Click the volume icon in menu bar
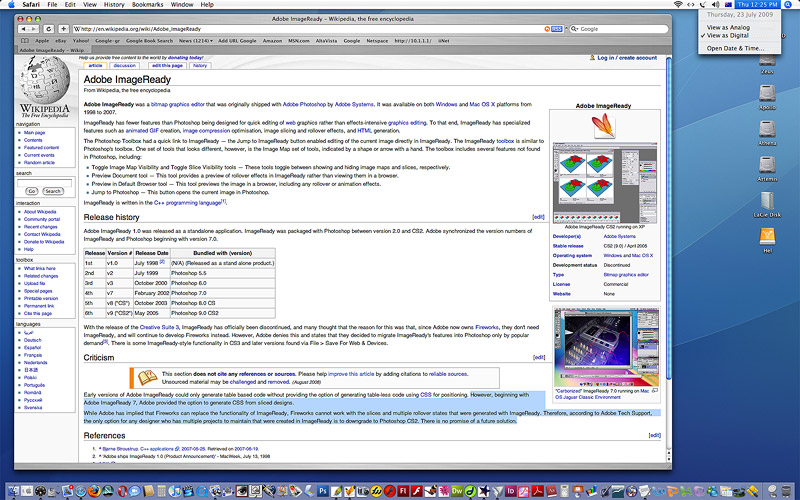This screenshot has height=500, width=800. coord(715,5)
